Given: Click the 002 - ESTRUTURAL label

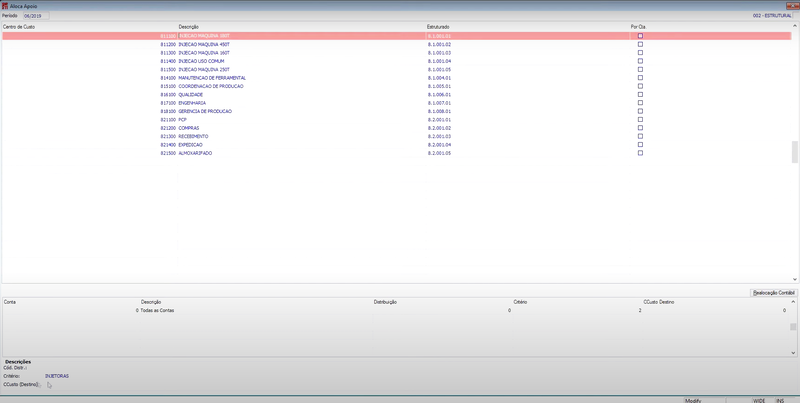Looking at the screenshot, I should coord(772,16).
